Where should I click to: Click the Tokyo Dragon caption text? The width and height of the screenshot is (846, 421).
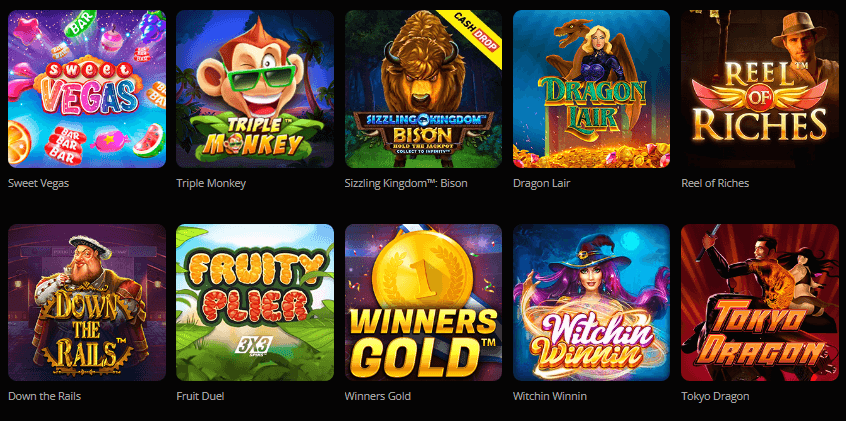715,396
